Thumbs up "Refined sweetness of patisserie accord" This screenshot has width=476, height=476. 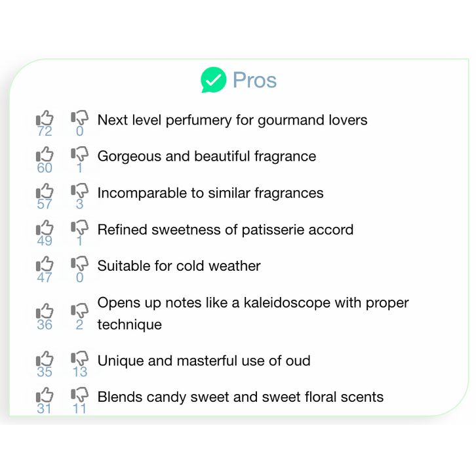(45, 228)
